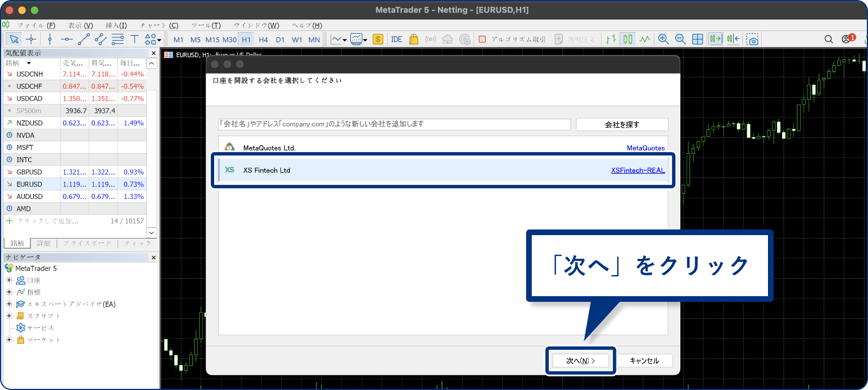Viewport: 868px width, 390px height.
Task: Toggle the H1 timeframe button
Action: 246,40
